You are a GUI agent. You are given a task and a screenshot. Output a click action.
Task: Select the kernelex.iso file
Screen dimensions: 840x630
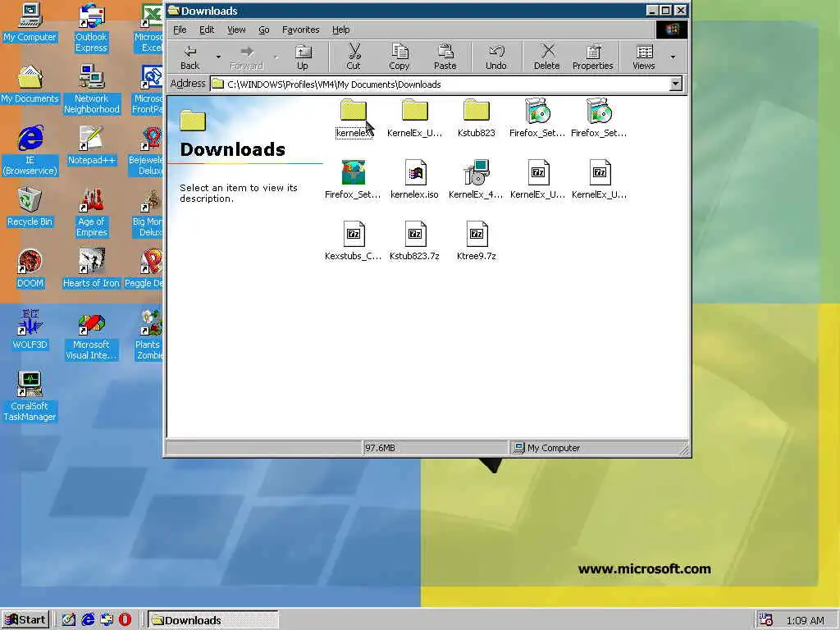pos(414,180)
